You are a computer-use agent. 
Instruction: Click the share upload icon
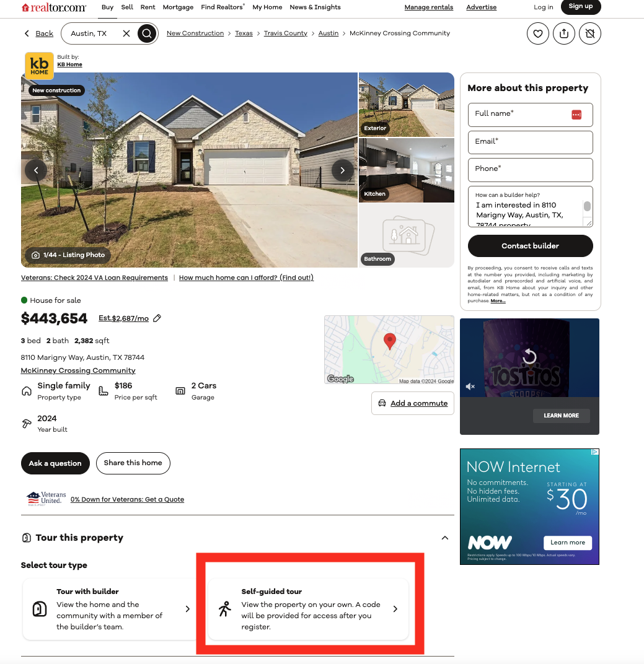tap(563, 33)
